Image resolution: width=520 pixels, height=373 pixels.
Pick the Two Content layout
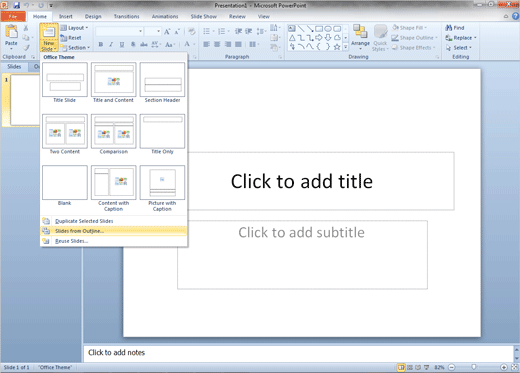pyautogui.click(x=65, y=134)
